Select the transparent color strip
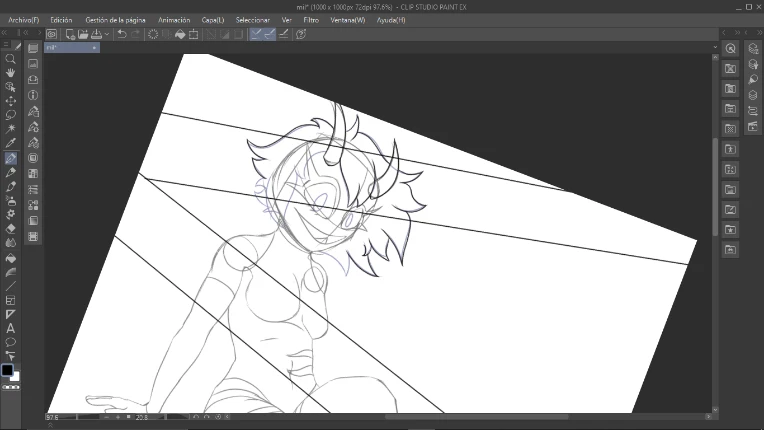764x430 pixels. coord(11,388)
